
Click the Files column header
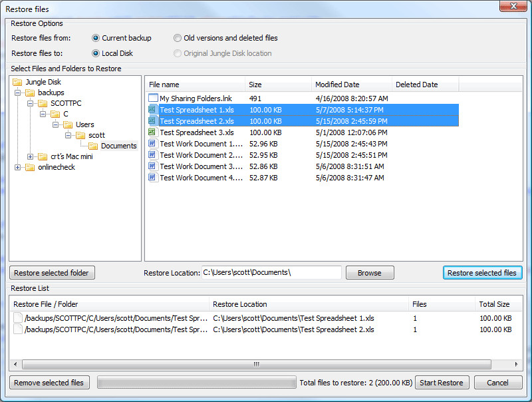[442, 304]
